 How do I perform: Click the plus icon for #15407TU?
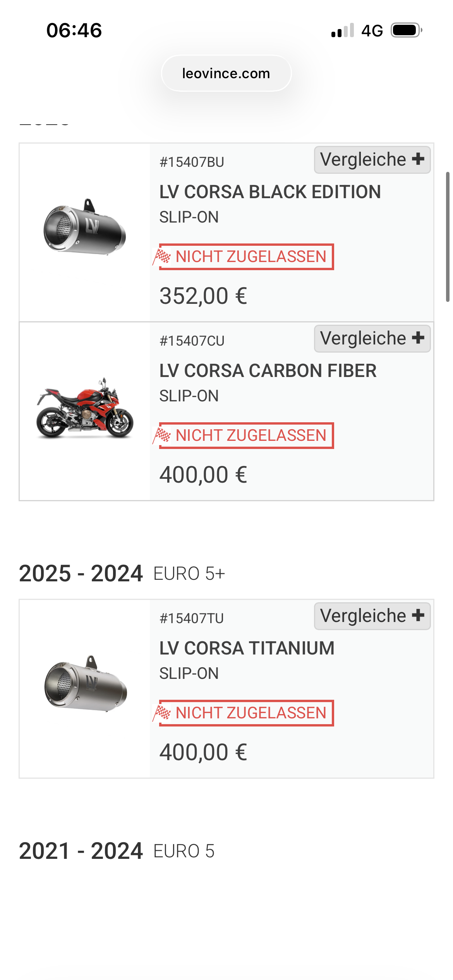pyautogui.click(x=418, y=615)
